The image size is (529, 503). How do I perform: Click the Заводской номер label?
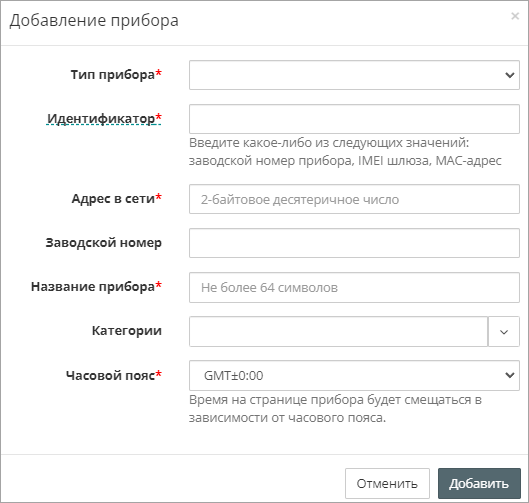click(104, 243)
